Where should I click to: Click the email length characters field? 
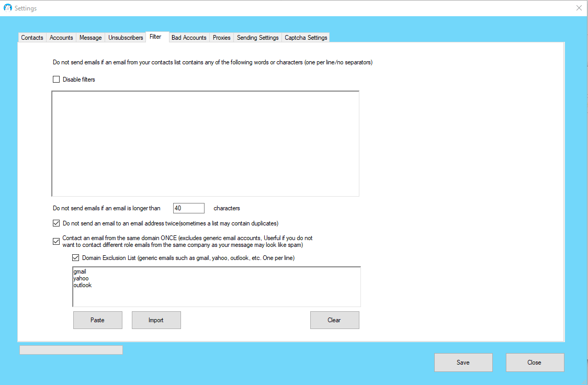[188, 208]
